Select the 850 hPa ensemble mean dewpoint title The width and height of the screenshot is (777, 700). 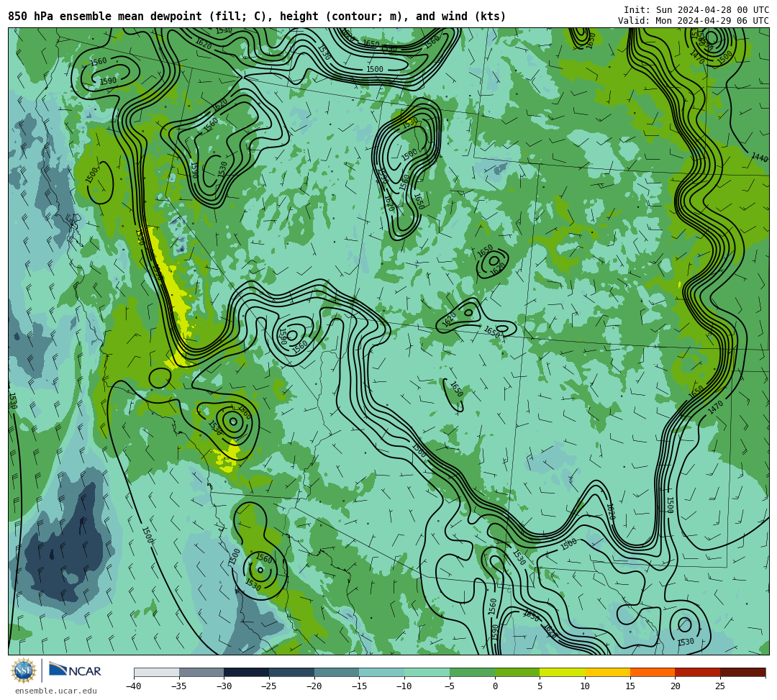257,17
